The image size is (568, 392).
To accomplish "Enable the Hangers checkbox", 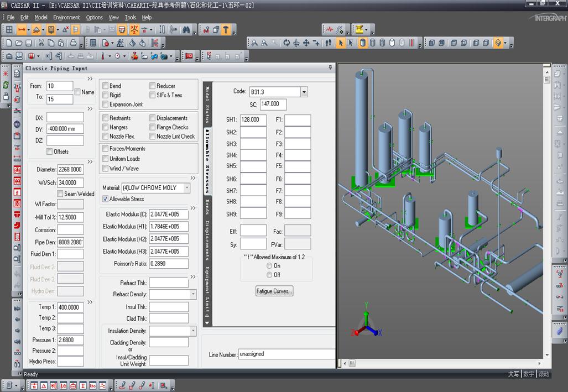I will pyautogui.click(x=106, y=127).
